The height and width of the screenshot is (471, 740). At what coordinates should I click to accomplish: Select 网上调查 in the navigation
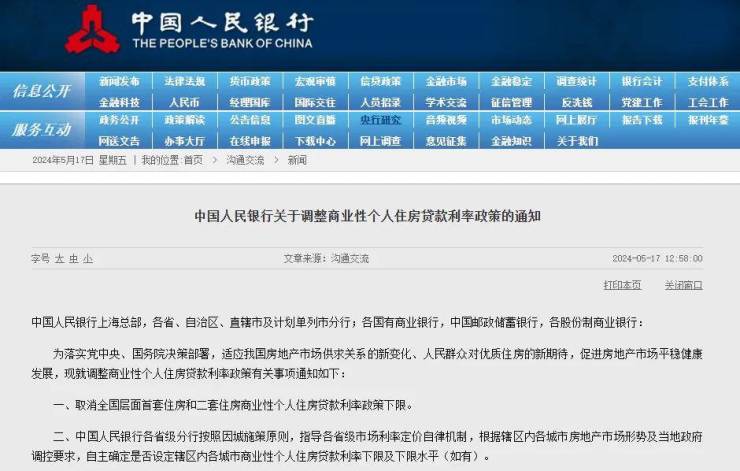(380, 141)
